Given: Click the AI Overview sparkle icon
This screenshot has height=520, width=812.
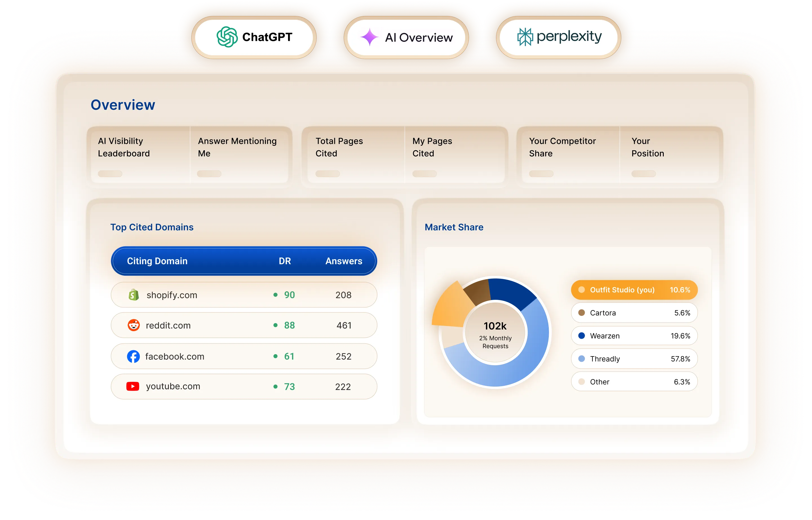Looking at the screenshot, I should (x=369, y=37).
